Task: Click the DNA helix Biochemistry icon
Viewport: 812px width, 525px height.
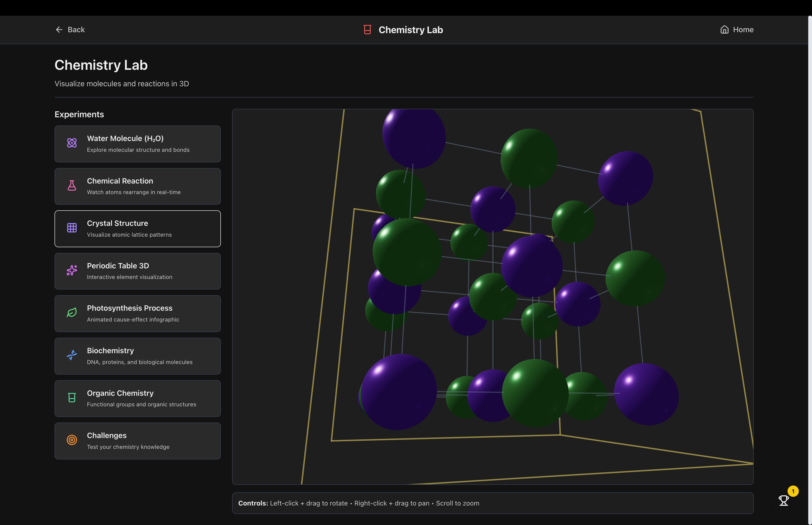Action: coord(72,355)
